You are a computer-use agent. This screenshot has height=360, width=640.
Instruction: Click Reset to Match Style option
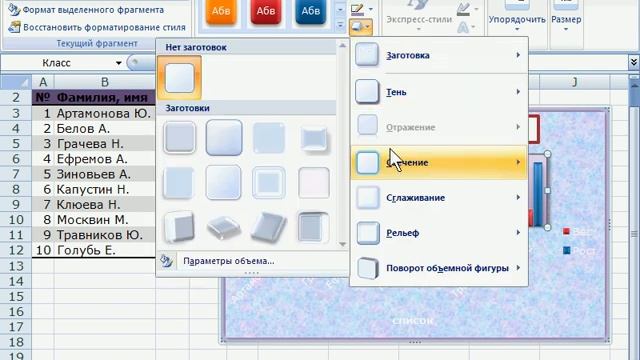(97, 27)
